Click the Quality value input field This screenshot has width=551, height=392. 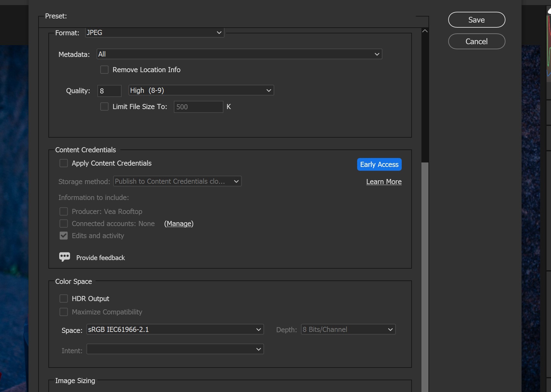[109, 91]
